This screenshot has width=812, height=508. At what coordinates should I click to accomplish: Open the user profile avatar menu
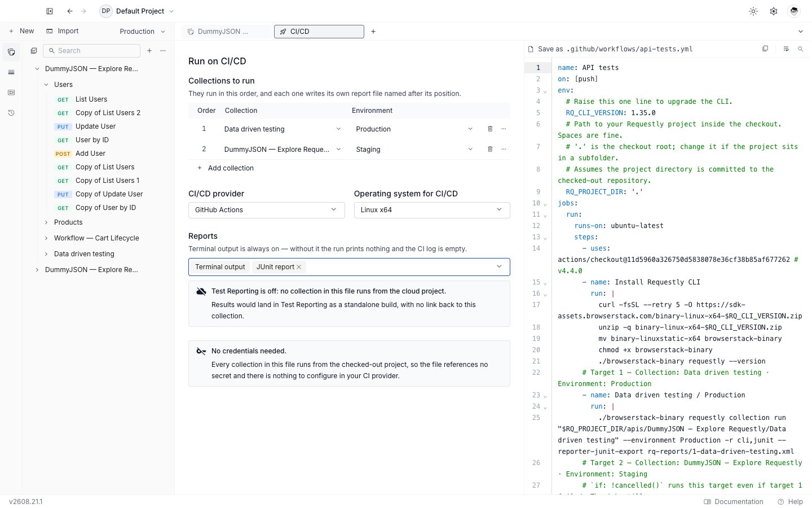794,11
